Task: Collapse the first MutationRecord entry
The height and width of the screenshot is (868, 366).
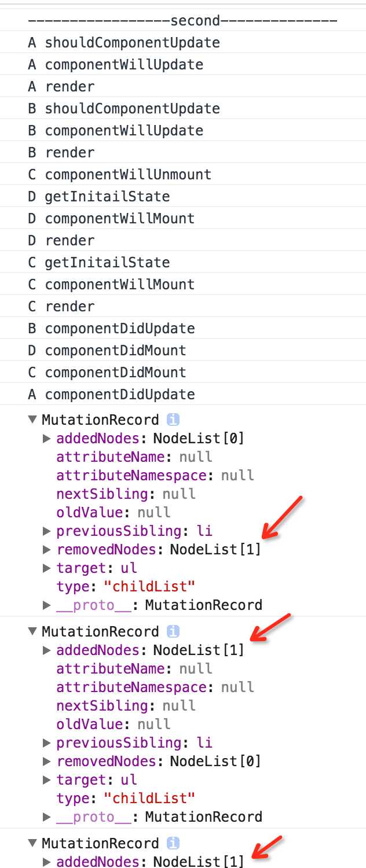Action: (x=32, y=420)
